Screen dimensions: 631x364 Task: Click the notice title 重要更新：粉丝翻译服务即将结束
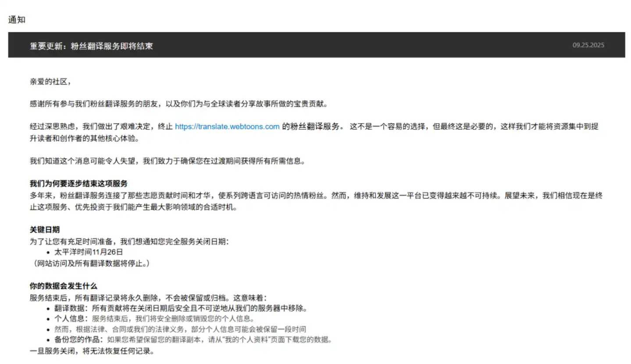coord(91,46)
